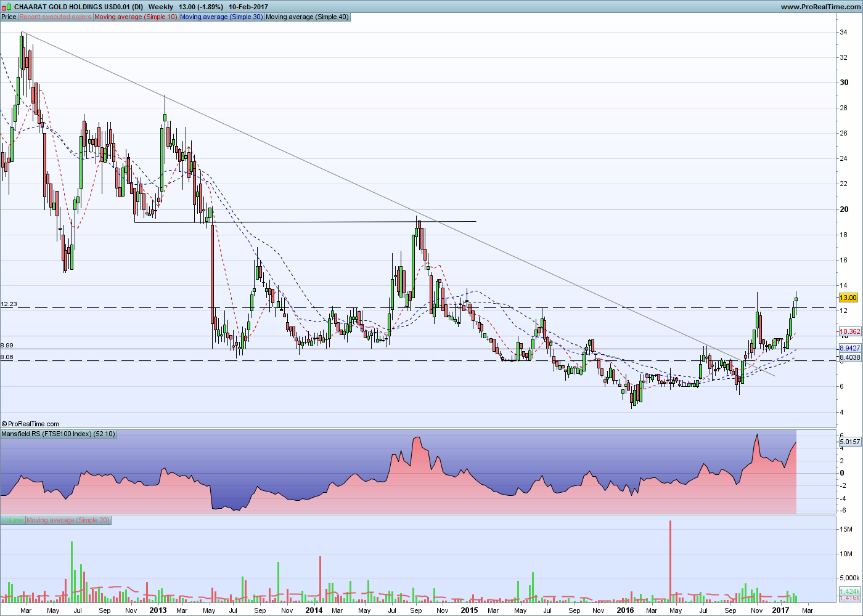
Task: Click the Recent executed orders legend label
Action: [55, 17]
